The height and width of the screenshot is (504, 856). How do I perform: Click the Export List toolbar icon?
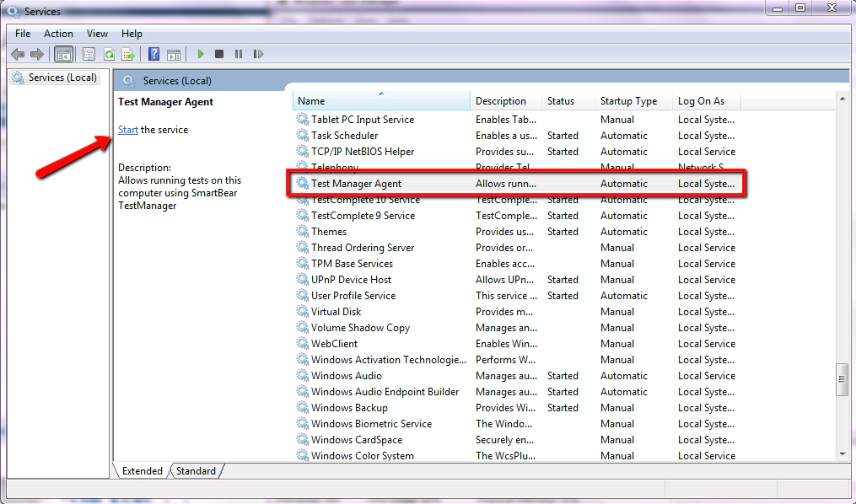point(128,54)
